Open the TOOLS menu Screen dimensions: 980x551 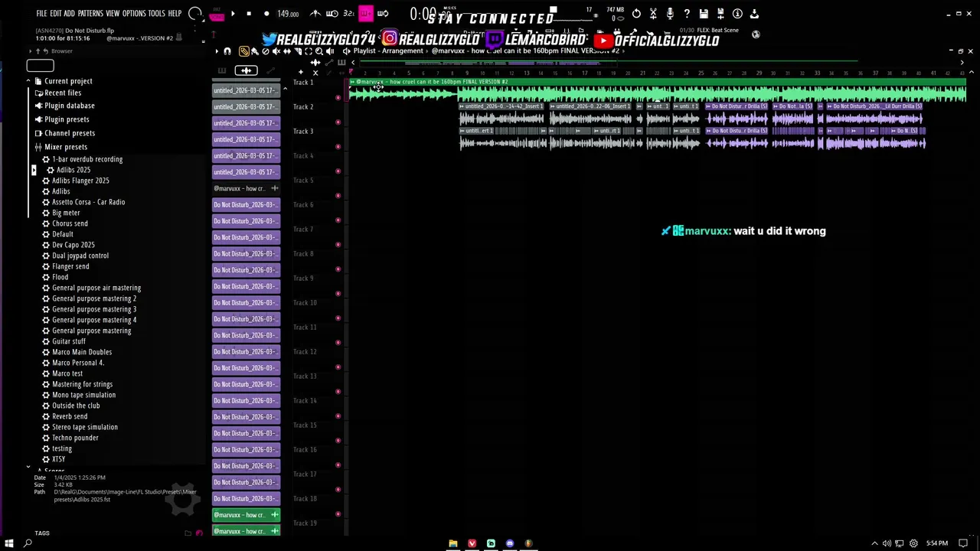(x=157, y=14)
